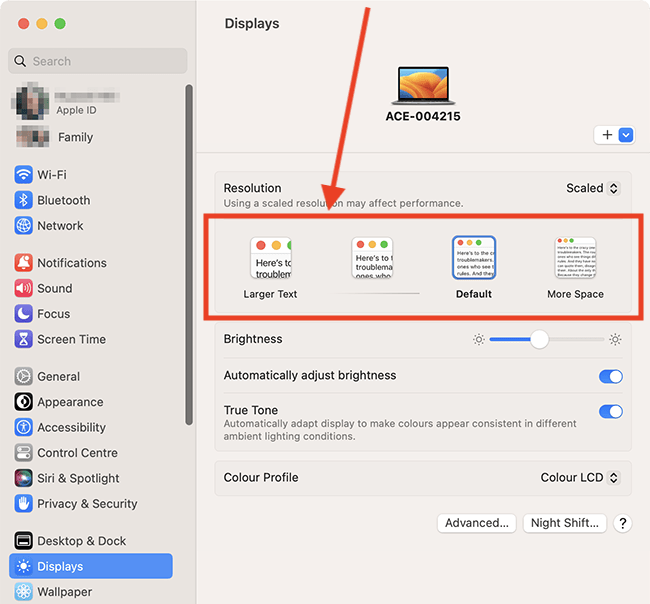Click the Advanced... button

[477, 523]
